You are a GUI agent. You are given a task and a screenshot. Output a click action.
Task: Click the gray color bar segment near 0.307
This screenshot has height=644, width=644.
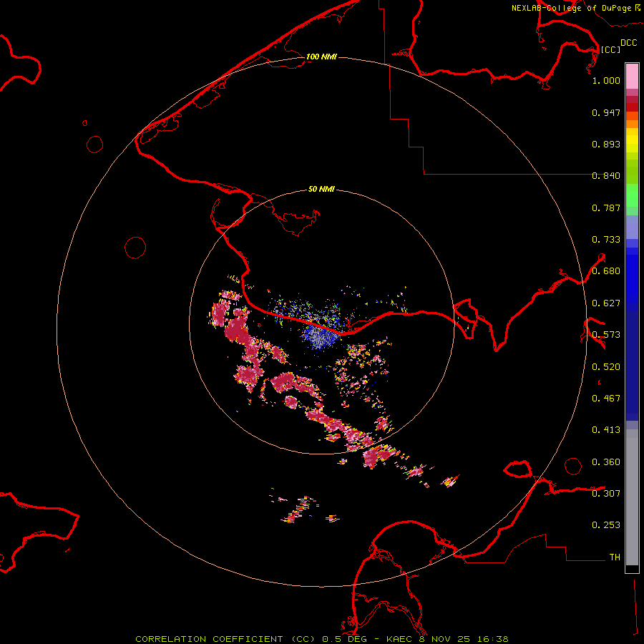[x=632, y=494]
